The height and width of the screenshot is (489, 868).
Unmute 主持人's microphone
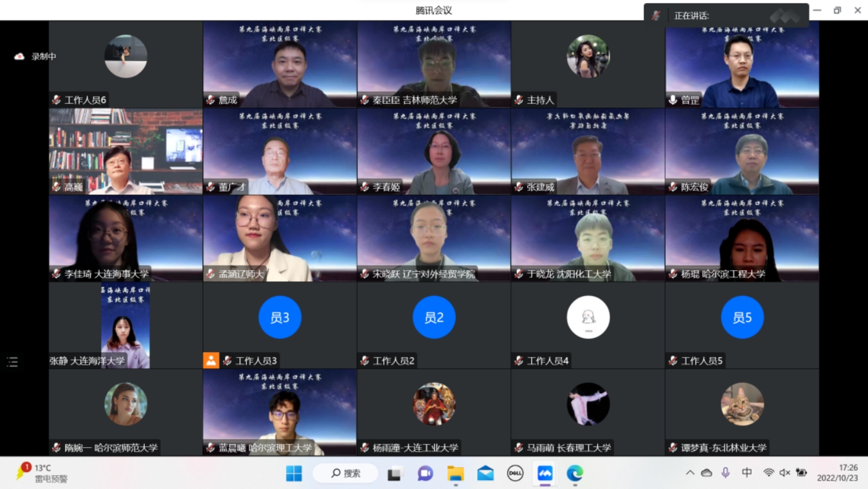tap(518, 100)
